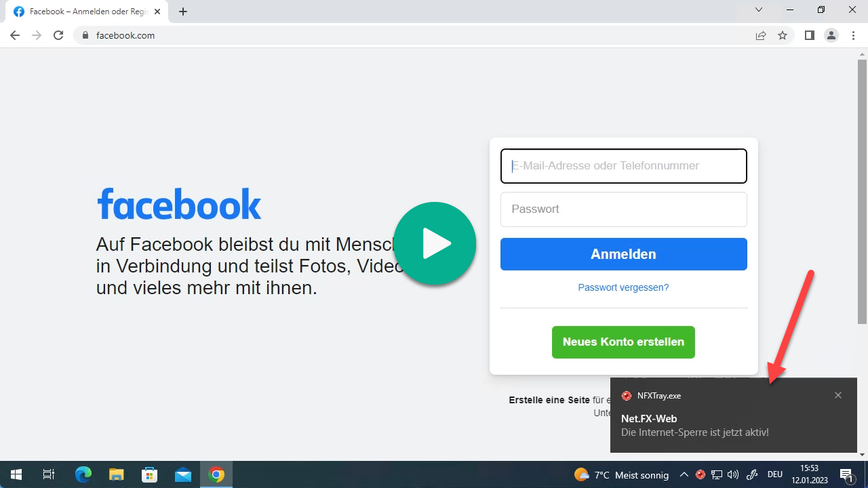868x488 pixels.
Task: Click the blue Anmelden button
Action: pos(624,254)
